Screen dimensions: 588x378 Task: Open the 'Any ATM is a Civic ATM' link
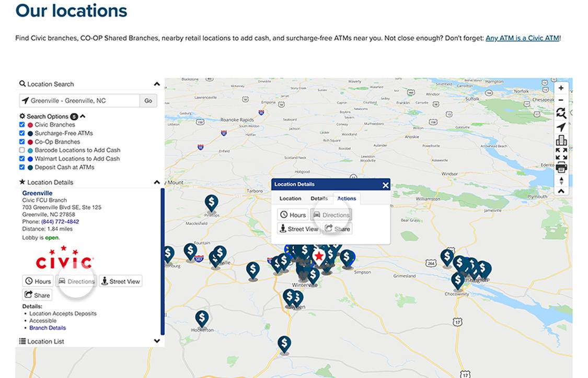point(522,38)
